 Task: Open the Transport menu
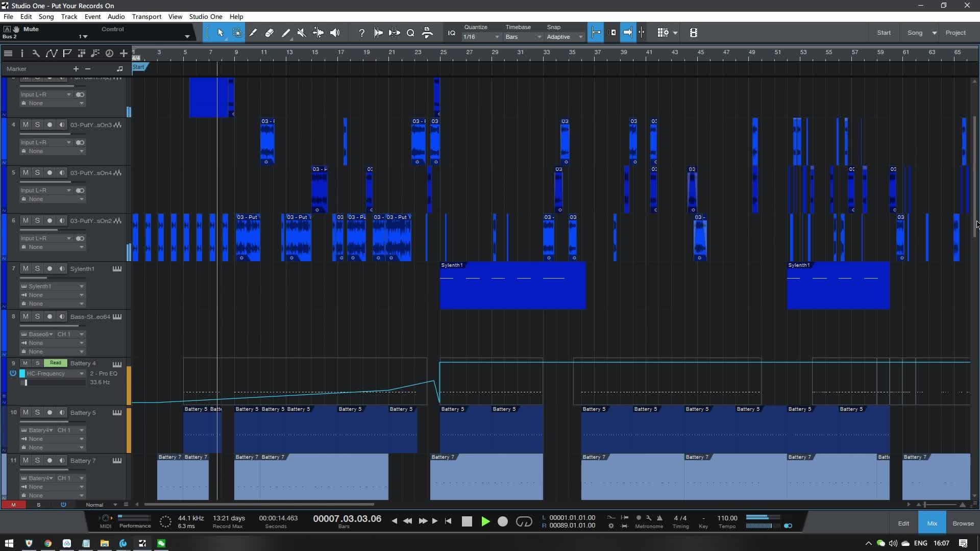tap(146, 16)
